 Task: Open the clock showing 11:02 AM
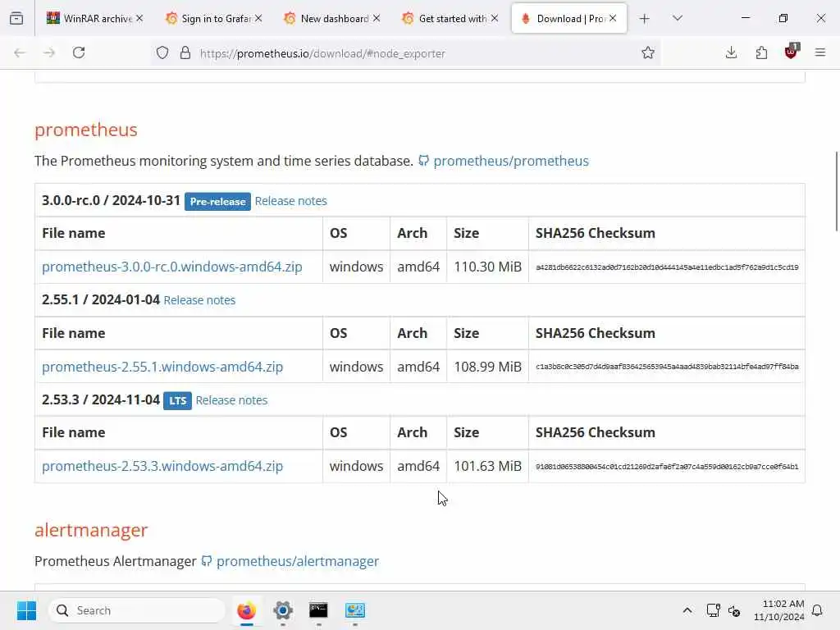778,610
